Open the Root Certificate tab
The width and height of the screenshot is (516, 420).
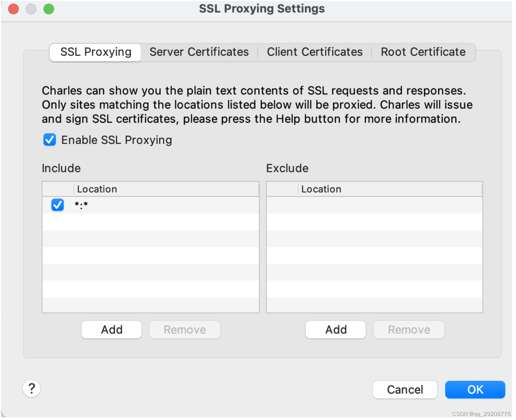click(423, 52)
